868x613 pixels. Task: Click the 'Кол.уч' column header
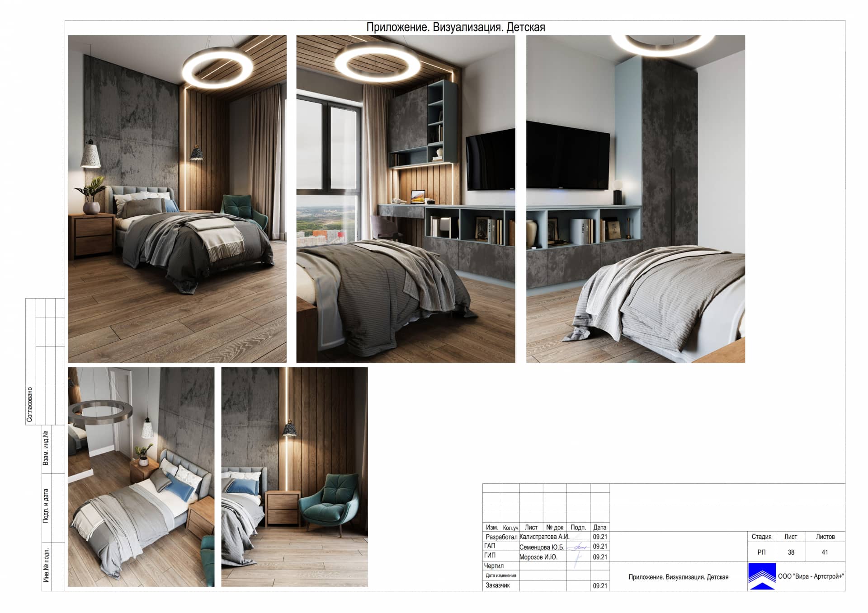click(x=511, y=528)
